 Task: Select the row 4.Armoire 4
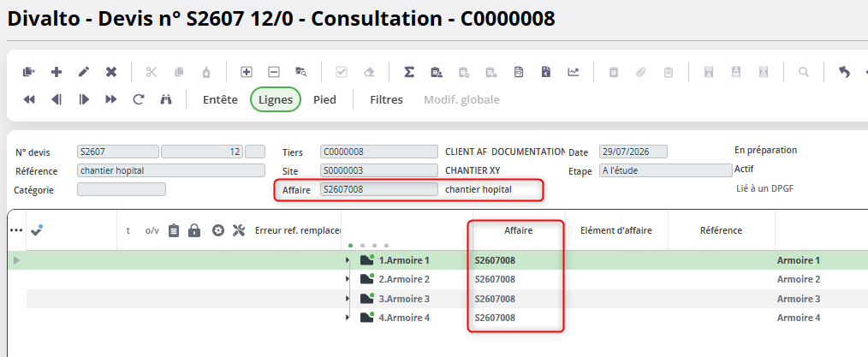pyautogui.click(x=438, y=318)
